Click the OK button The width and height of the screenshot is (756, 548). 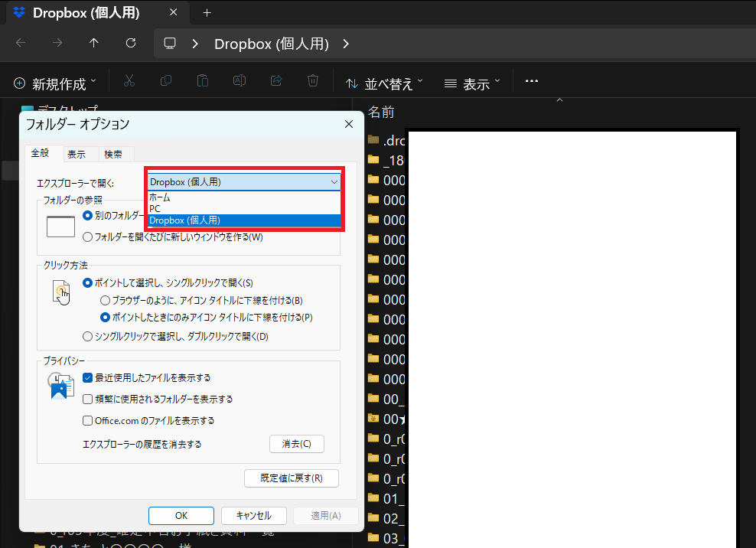coord(181,515)
